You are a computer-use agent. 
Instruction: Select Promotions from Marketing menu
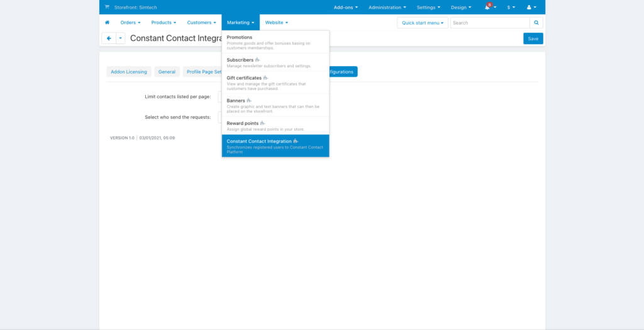[x=240, y=37]
